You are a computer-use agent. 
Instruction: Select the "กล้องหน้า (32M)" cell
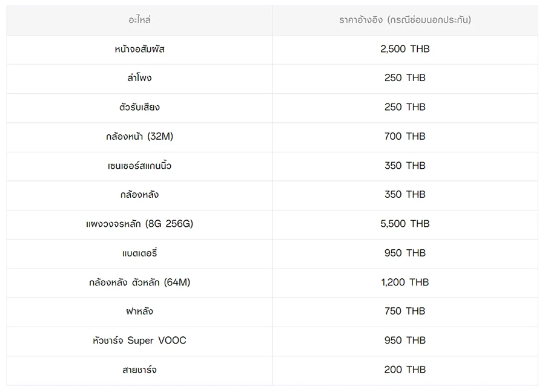(x=139, y=137)
